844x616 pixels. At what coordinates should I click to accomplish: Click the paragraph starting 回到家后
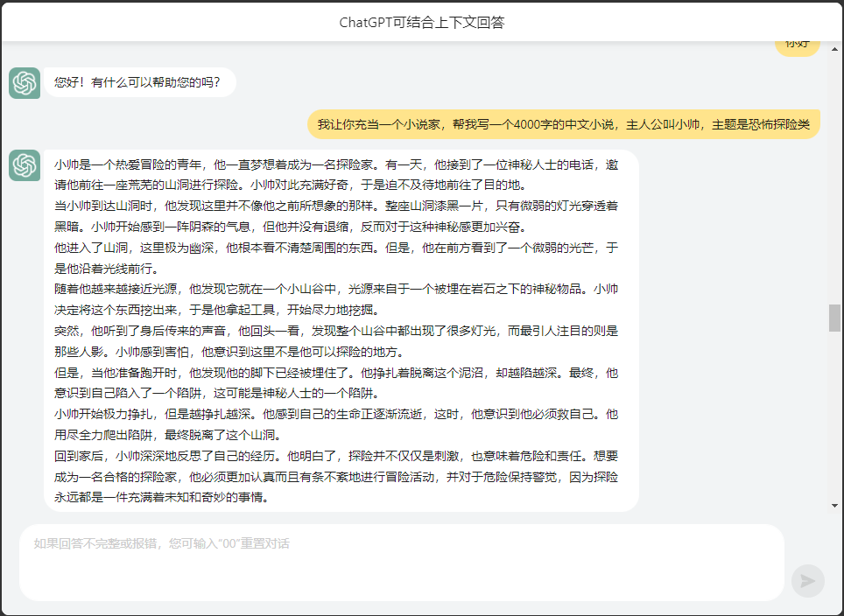click(x=336, y=477)
